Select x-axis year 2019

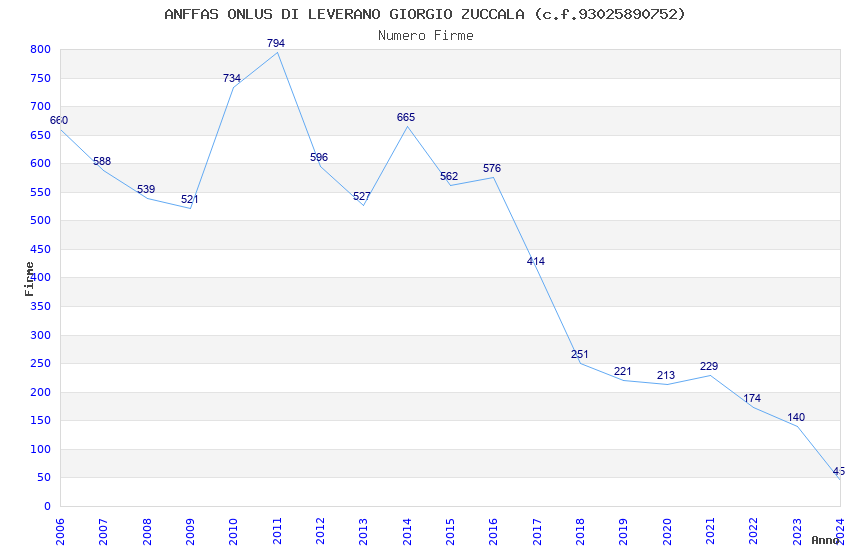623,531
